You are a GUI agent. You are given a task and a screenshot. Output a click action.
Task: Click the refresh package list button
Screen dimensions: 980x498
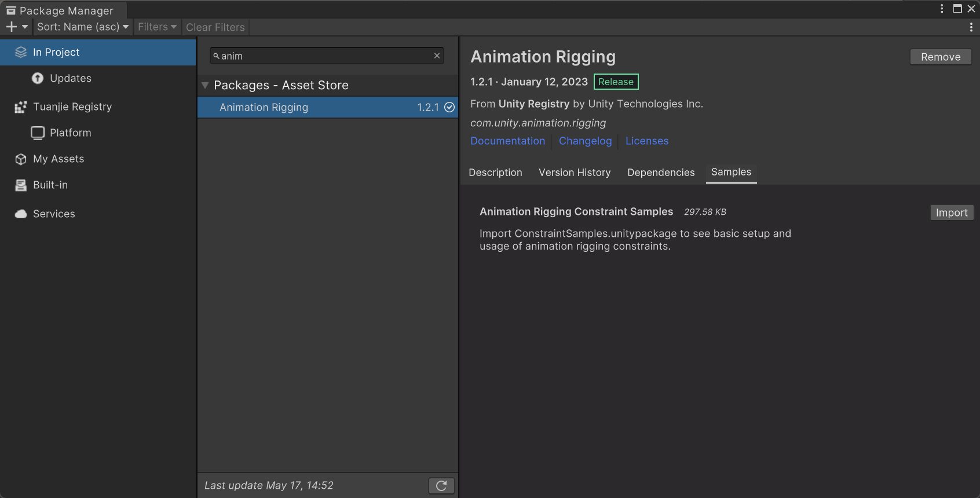click(x=441, y=486)
